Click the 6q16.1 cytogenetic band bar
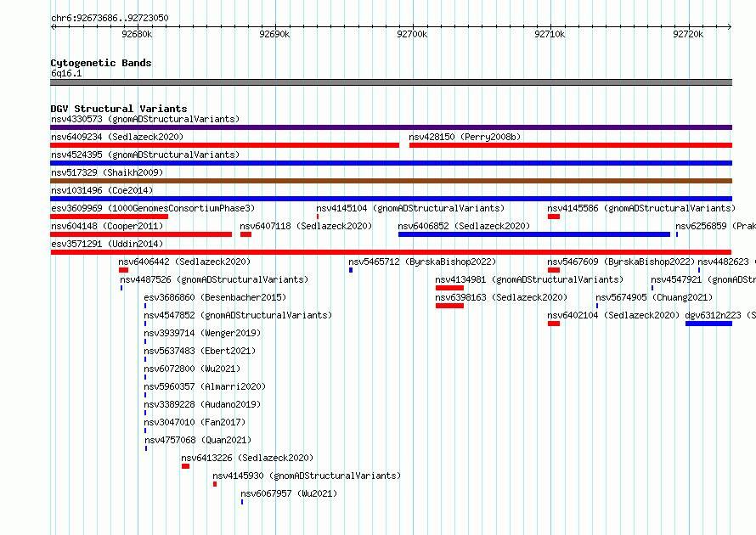 click(x=391, y=82)
